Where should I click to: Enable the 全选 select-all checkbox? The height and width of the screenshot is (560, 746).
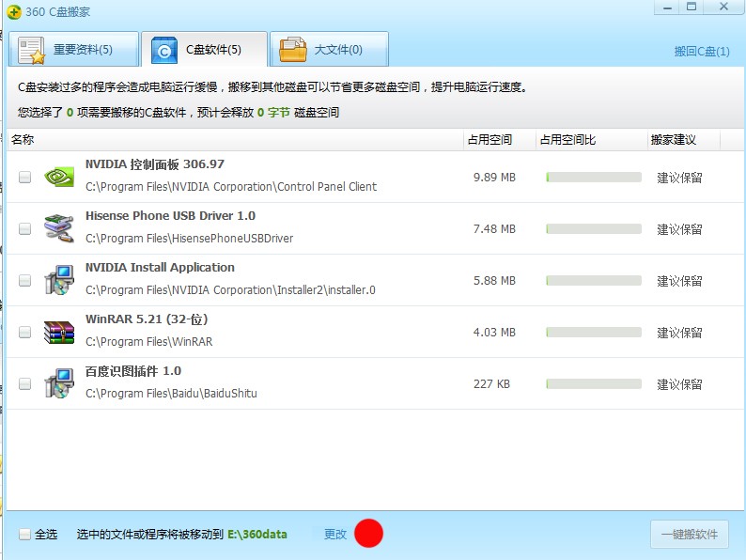pos(24,535)
